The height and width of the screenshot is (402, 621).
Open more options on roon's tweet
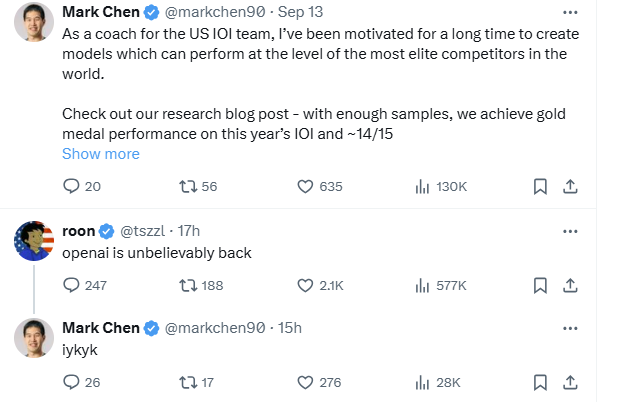coord(570,231)
